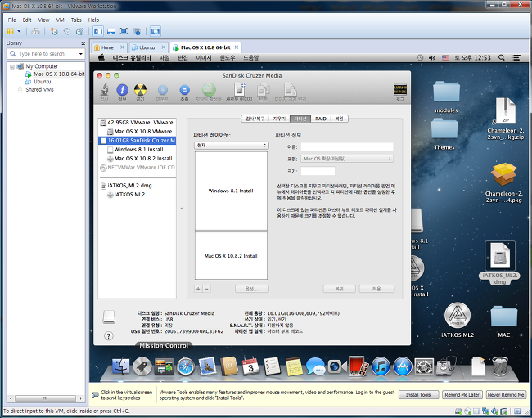Click the Install Tools button
Viewport: 532px width, 418px height.
(x=418, y=395)
